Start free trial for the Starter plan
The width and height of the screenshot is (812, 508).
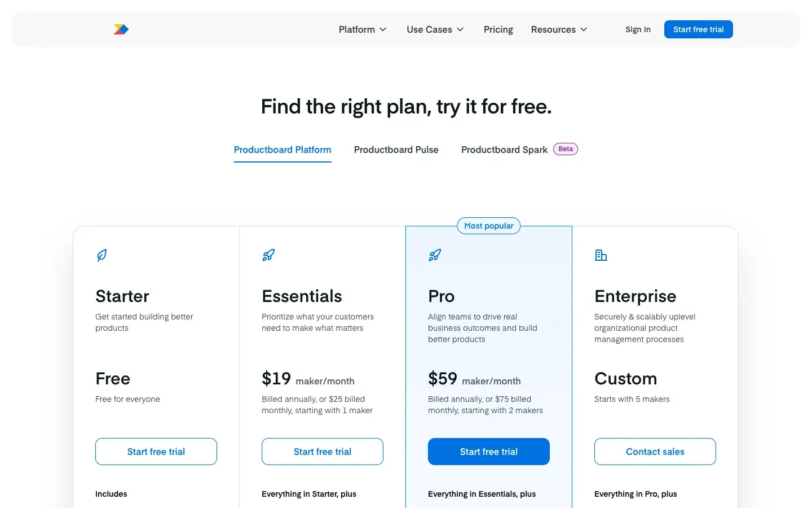click(x=156, y=452)
